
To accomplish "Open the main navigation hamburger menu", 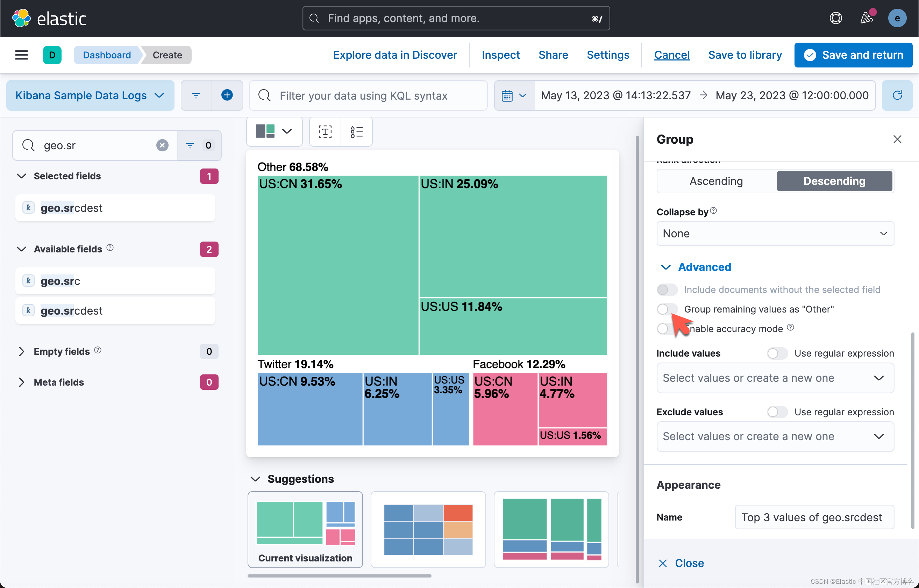I will tap(21, 55).
